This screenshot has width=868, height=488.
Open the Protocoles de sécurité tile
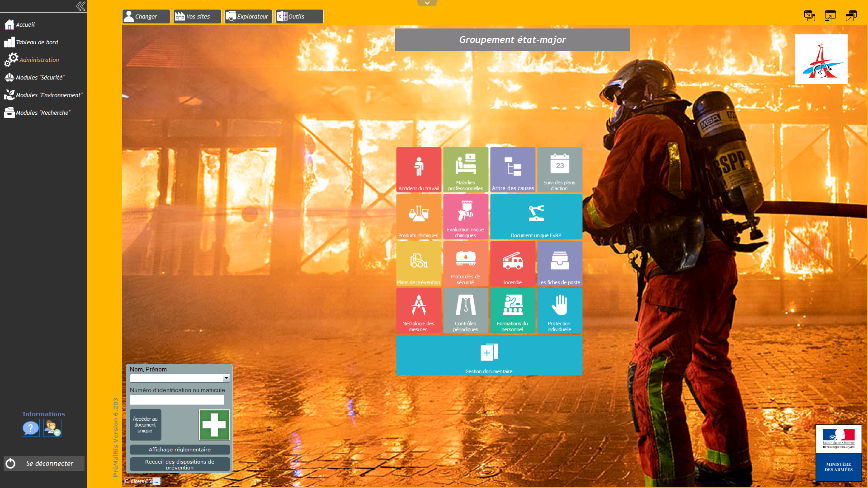pyautogui.click(x=466, y=263)
